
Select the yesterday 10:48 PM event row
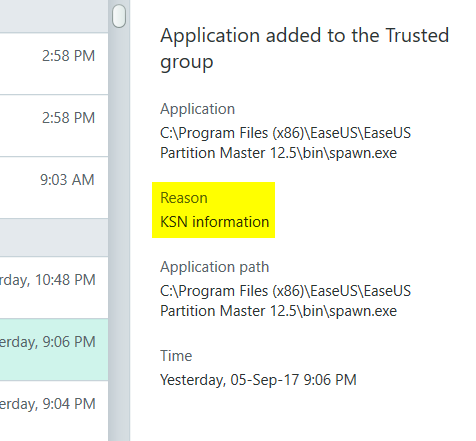[x=54, y=287]
